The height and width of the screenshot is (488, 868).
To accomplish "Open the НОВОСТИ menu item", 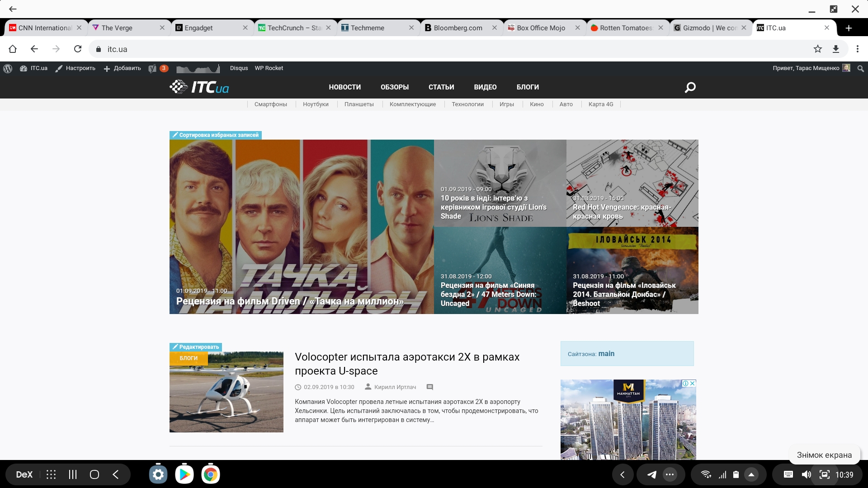I will [345, 87].
